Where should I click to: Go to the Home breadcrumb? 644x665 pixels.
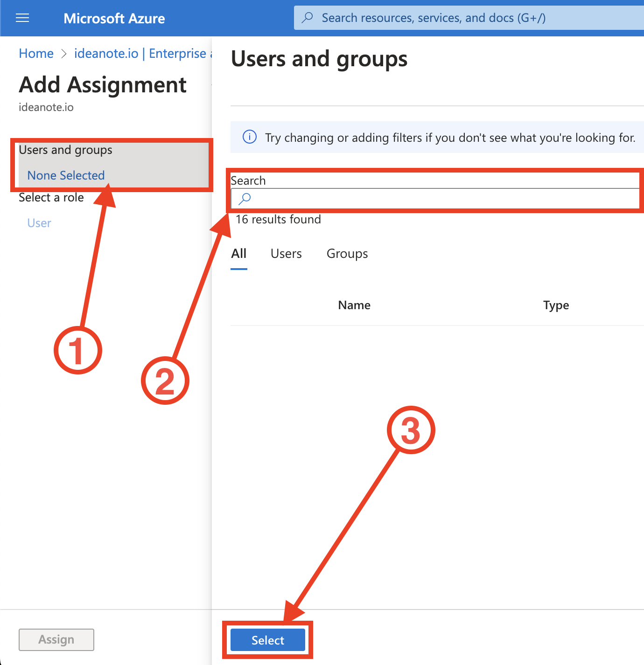coord(36,54)
